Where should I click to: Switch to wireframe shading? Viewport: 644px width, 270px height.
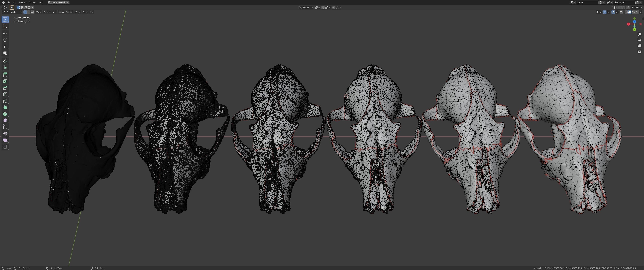[626, 12]
